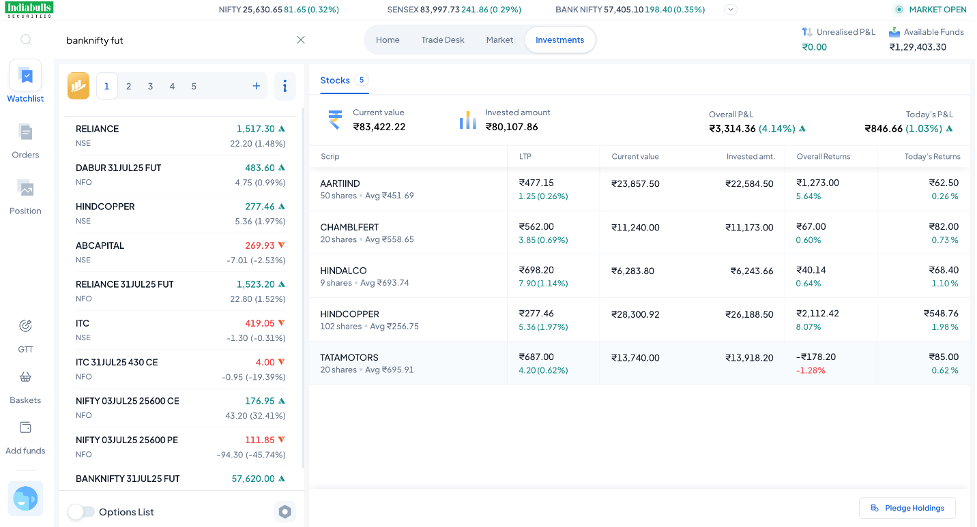Toggle the Options List switch

pyautogui.click(x=81, y=512)
